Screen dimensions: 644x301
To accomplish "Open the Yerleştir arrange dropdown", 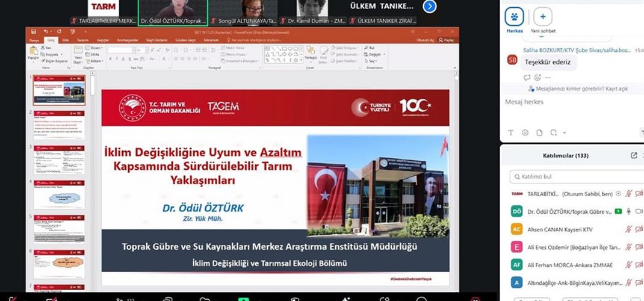I will point(311,54).
